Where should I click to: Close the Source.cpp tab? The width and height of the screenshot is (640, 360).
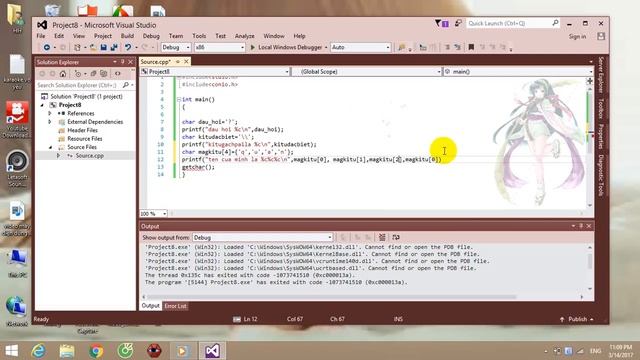coord(186,62)
